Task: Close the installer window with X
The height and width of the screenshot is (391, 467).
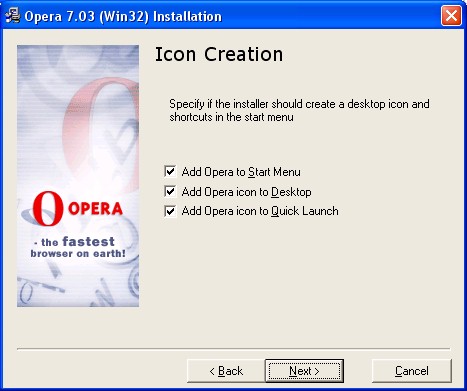Action: (x=451, y=15)
